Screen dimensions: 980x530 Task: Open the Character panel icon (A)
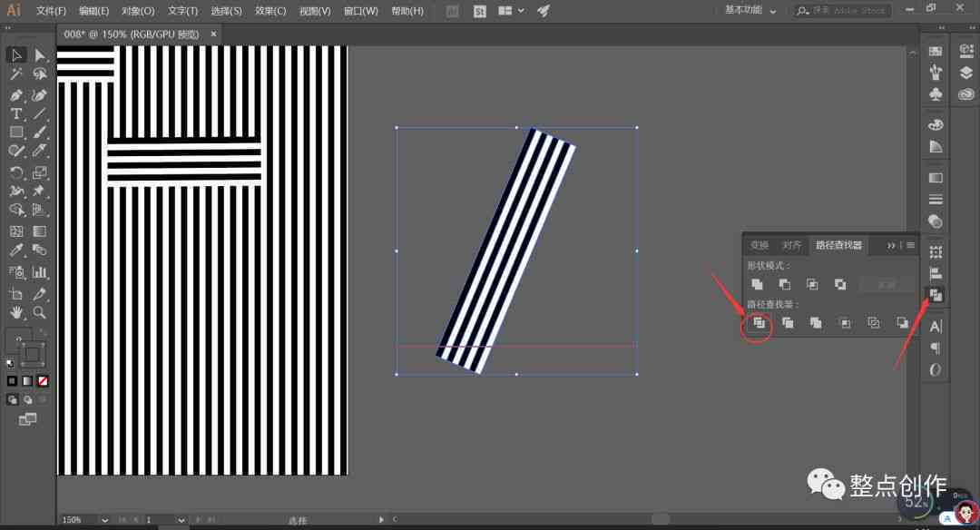(x=936, y=326)
